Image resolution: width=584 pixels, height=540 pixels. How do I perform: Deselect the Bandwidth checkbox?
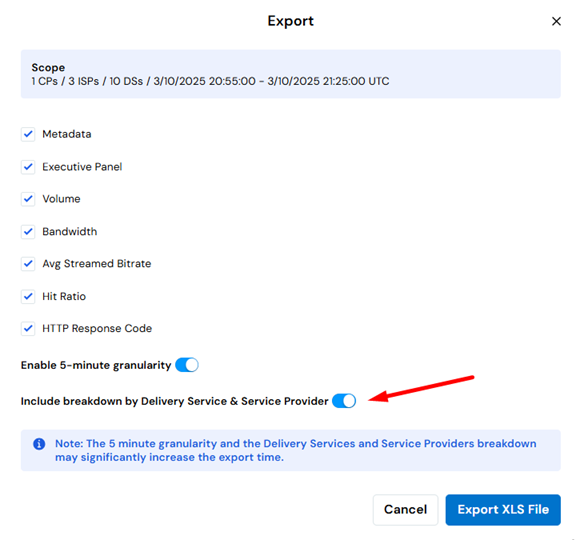pyautogui.click(x=28, y=232)
